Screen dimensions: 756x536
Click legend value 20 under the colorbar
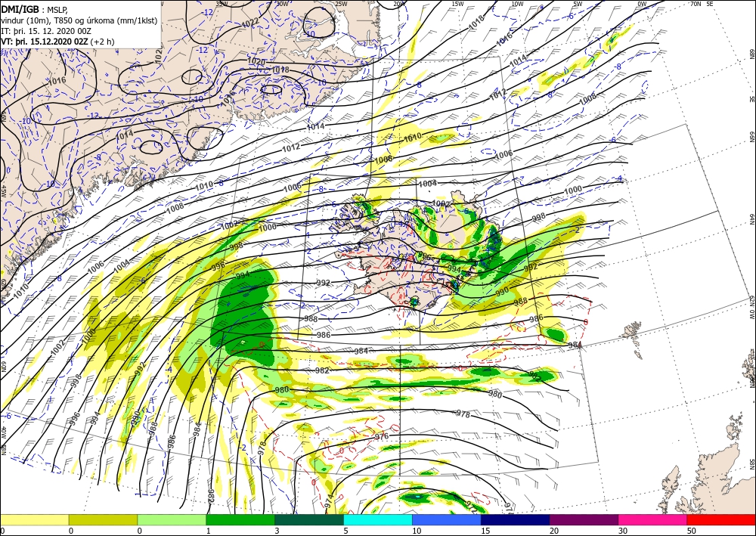554,531
